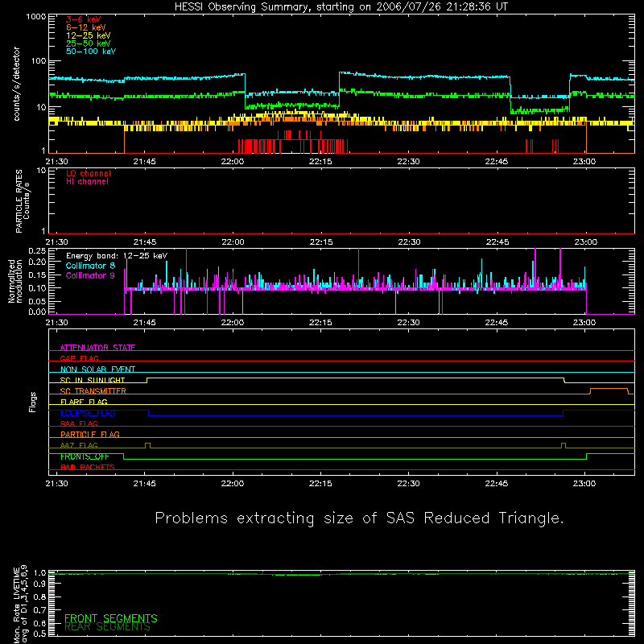The height and width of the screenshot is (644, 644).
Task: Click the 'PARTICLE RATES' axis title
Action: point(19,201)
